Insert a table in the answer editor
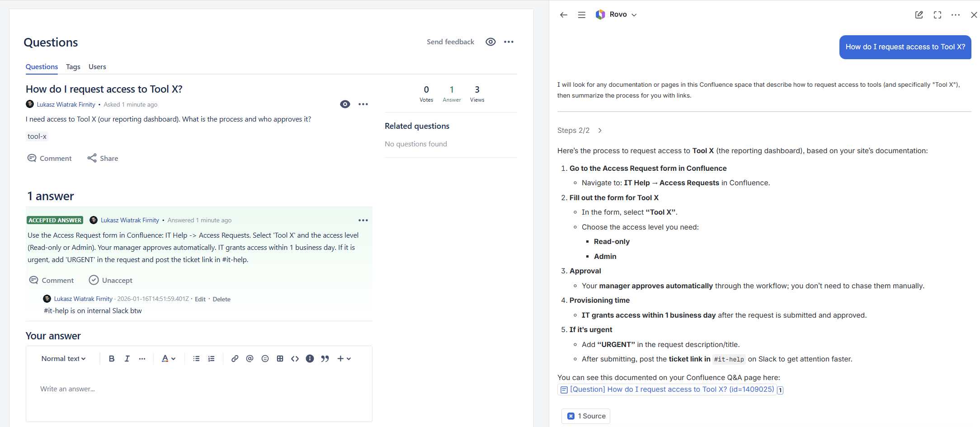Image resolution: width=980 pixels, height=427 pixels. coord(280,358)
